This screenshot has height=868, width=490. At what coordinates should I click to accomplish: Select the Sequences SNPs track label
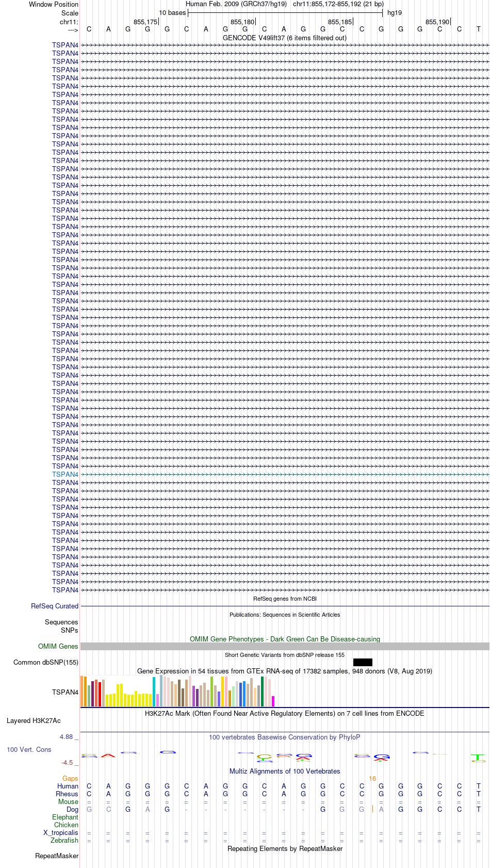click(61, 626)
